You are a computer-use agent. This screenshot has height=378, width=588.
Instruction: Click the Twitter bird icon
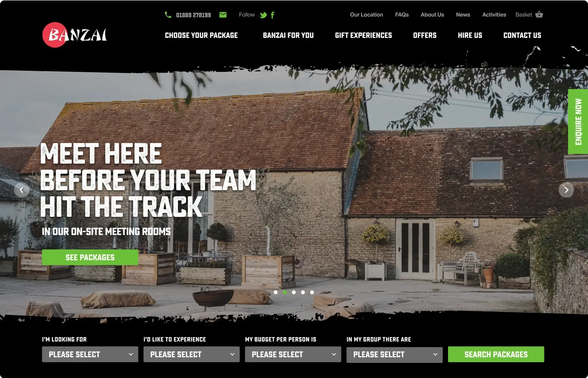click(263, 15)
